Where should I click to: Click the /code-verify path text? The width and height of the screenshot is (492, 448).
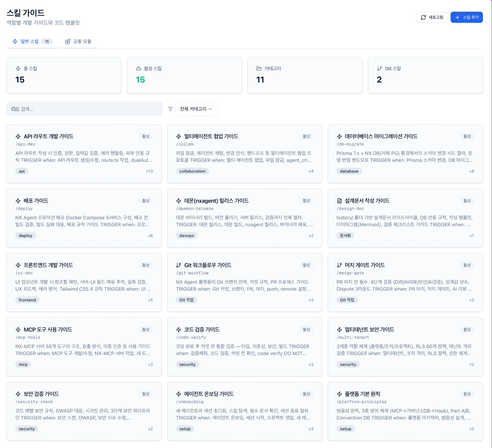pyautogui.click(x=191, y=337)
